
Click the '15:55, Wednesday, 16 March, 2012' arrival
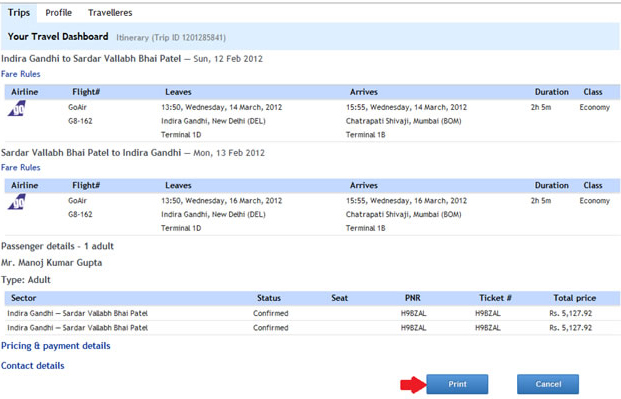406,201
